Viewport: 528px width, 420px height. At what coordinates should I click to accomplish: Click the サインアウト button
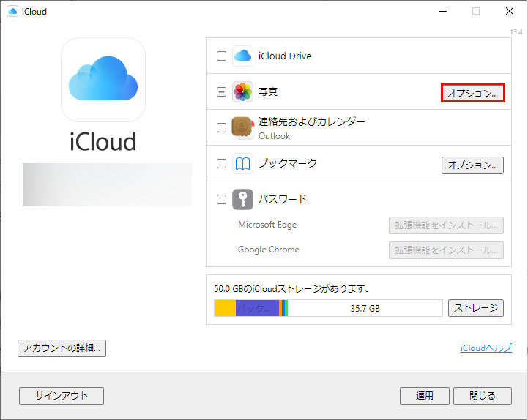(62, 395)
